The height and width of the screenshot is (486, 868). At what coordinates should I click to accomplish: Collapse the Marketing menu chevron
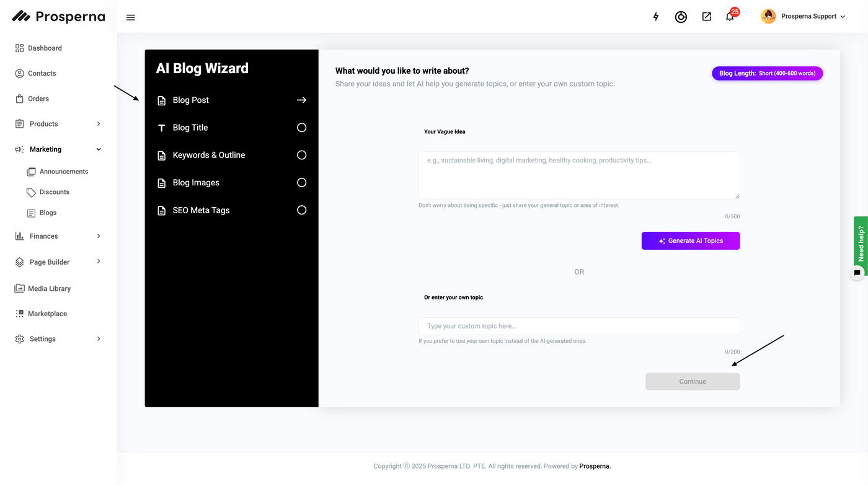(99, 149)
